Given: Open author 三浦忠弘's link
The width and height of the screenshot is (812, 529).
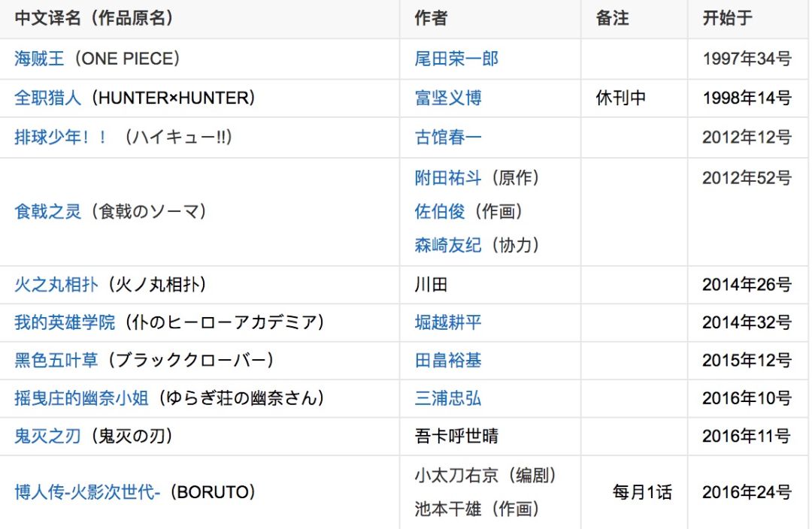Looking at the screenshot, I should (x=448, y=398).
